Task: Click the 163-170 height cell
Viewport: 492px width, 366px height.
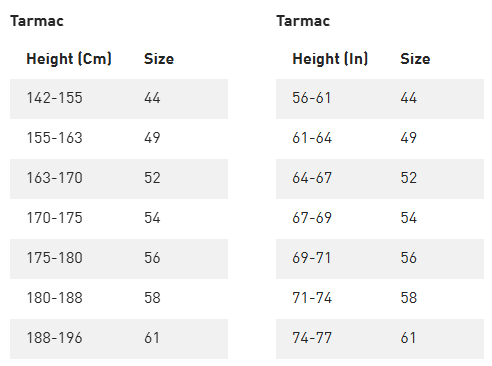Action: (54, 178)
